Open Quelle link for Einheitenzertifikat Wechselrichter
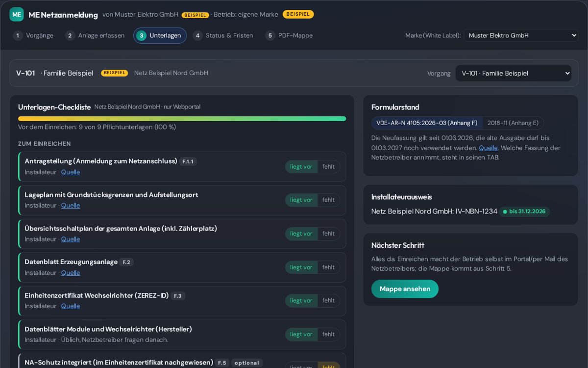This screenshot has width=588, height=368. pyautogui.click(x=71, y=306)
